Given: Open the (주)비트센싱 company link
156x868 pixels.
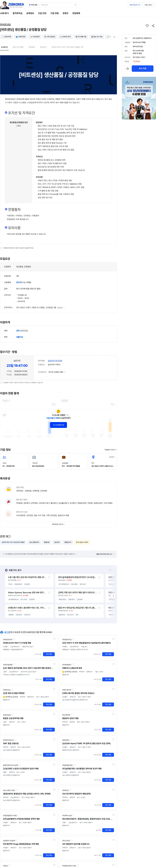Looking at the screenshot, I should 5,25.
